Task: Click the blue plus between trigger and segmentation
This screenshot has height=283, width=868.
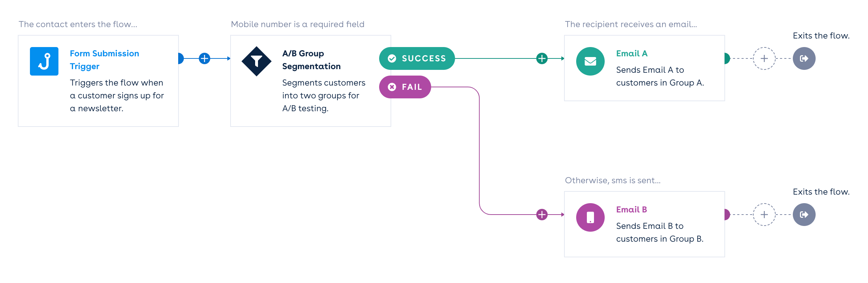Action: (x=205, y=58)
